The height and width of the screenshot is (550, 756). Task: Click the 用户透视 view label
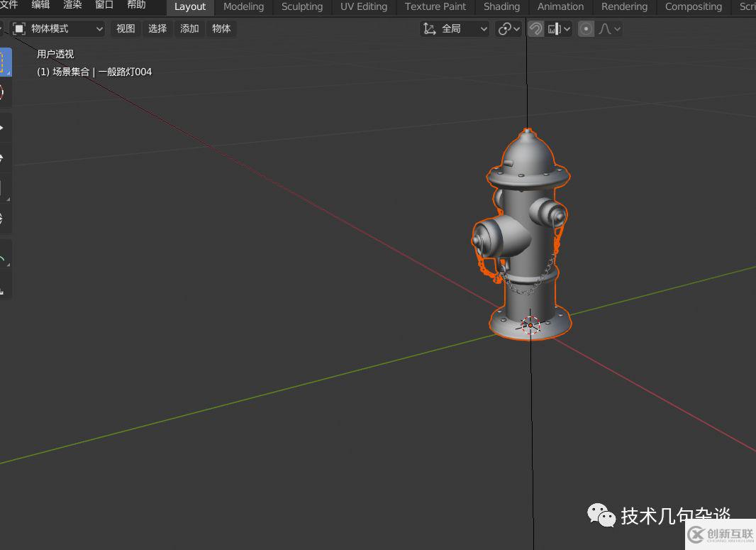pos(55,54)
